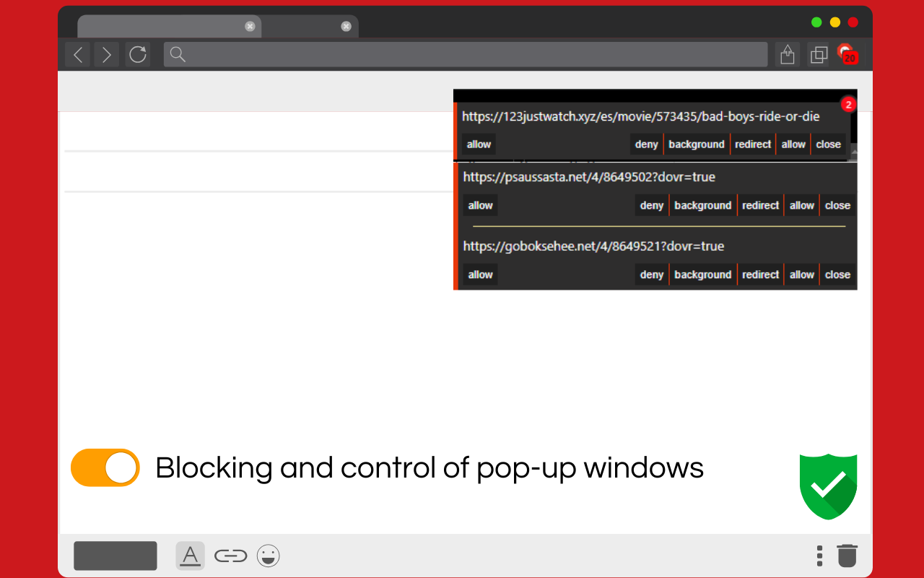This screenshot has width=924, height=578.
Task: Open the tab overview icon
Action: coord(819,54)
